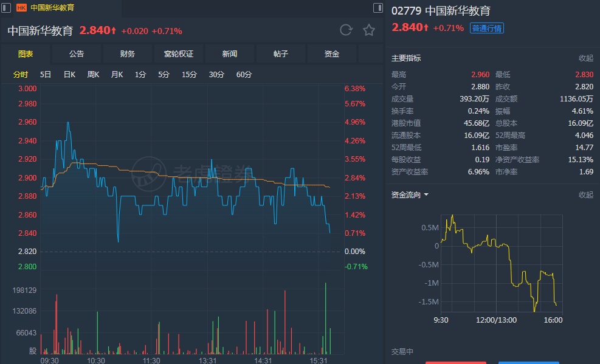The height and width of the screenshot is (364, 600).
Task: Select the 周K chart period
Action: pyautogui.click(x=93, y=75)
